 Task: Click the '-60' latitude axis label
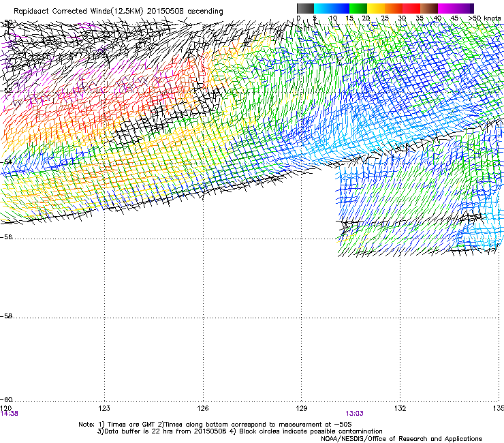click(x=6, y=400)
